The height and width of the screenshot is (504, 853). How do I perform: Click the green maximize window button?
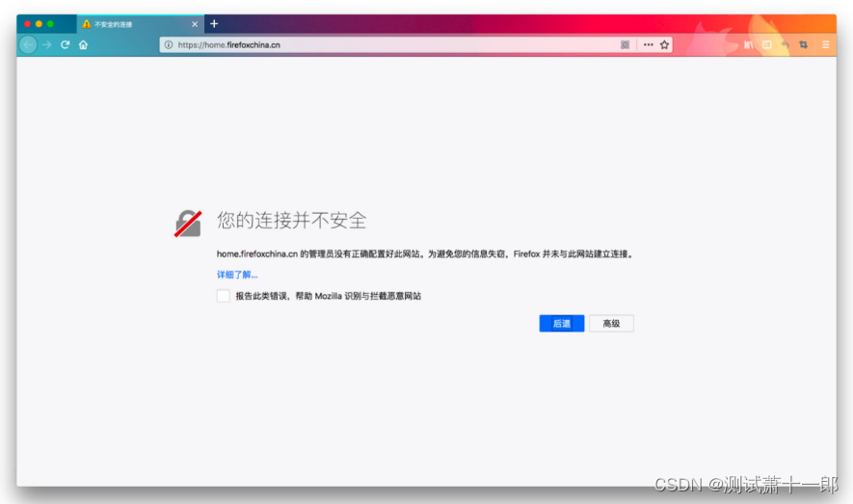(50, 24)
